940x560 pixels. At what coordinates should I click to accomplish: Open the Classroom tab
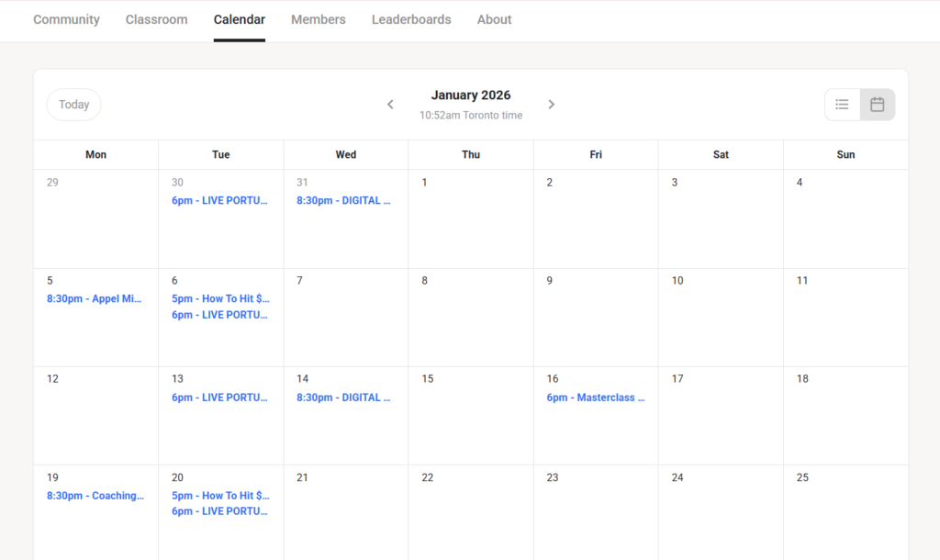[156, 19]
